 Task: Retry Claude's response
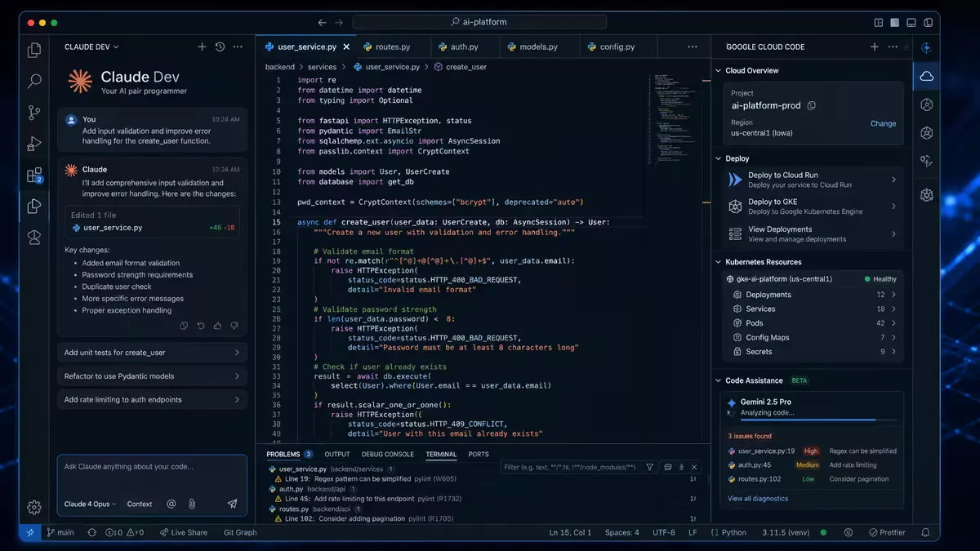(x=200, y=326)
